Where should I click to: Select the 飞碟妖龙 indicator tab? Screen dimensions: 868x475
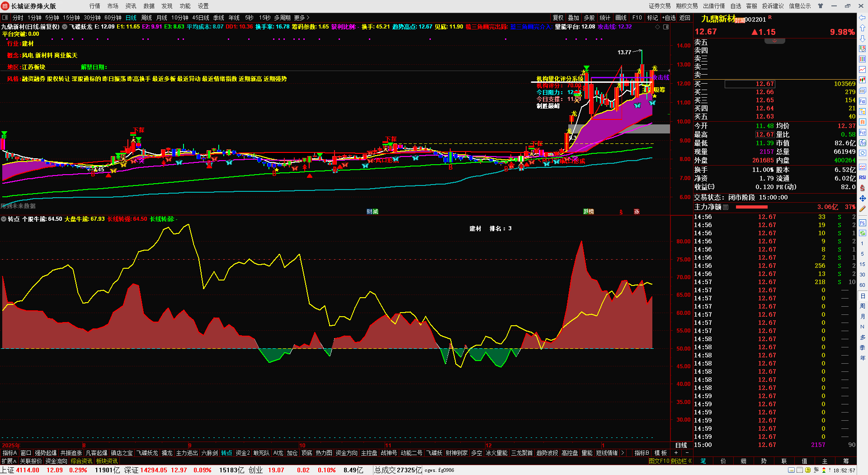[147, 453]
